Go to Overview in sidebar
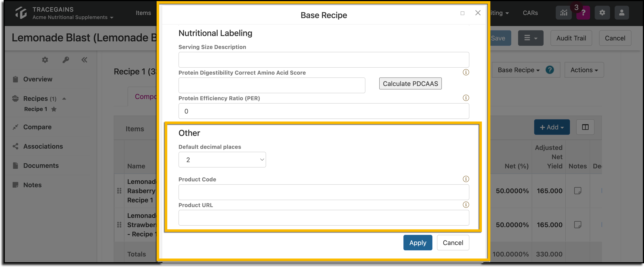644x267 pixels. point(38,79)
